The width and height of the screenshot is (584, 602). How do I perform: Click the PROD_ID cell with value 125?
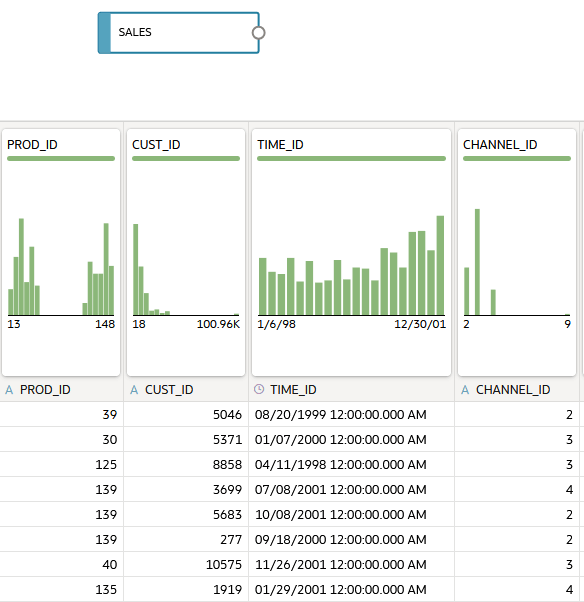tap(61, 465)
